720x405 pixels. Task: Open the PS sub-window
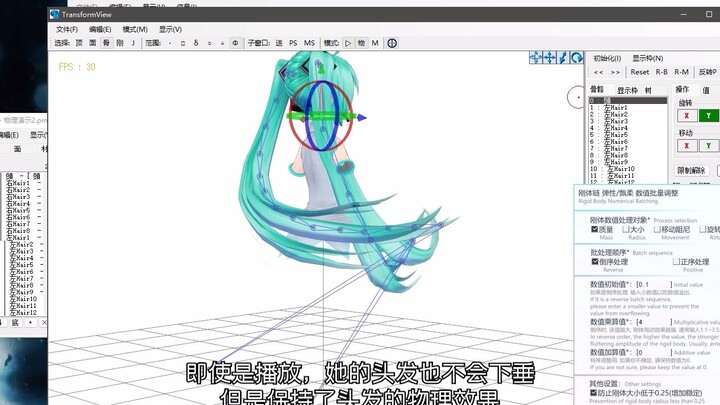point(293,43)
